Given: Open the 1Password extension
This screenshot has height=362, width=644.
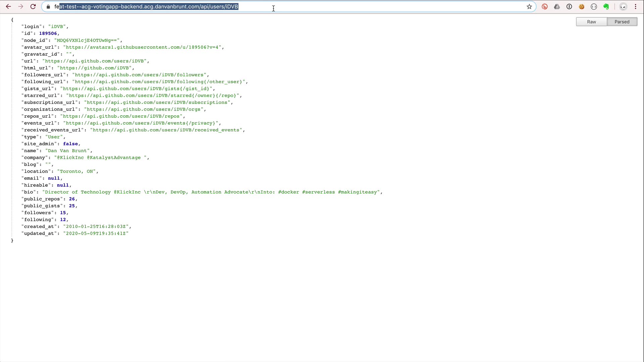Looking at the screenshot, I should coord(569,7).
